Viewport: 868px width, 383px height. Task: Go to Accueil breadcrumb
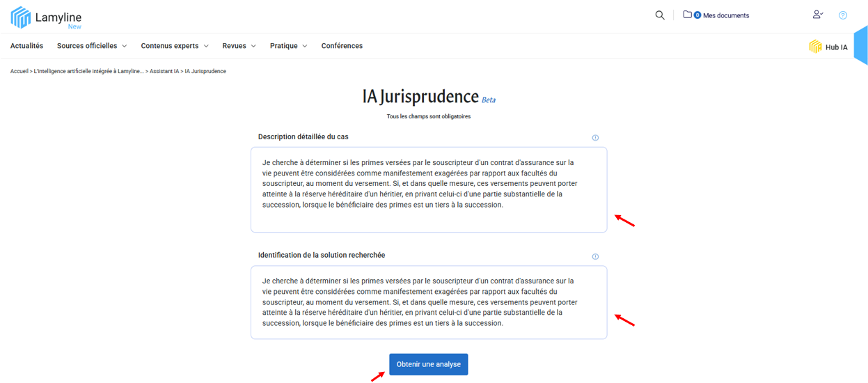pos(19,71)
